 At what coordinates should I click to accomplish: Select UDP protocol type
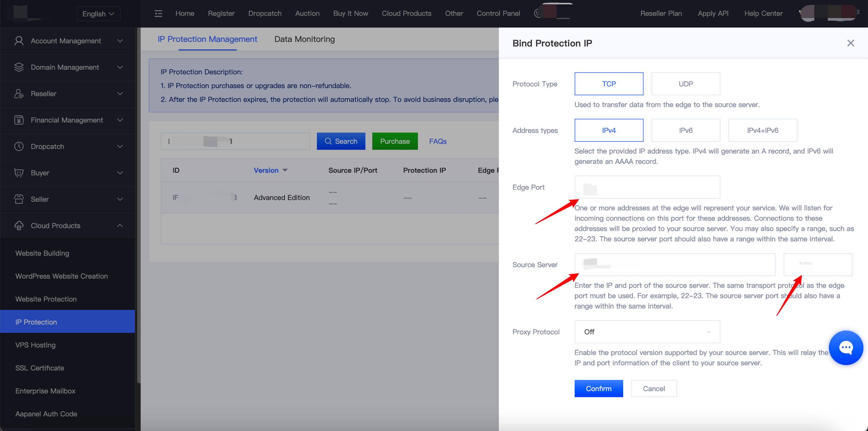pyautogui.click(x=685, y=84)
